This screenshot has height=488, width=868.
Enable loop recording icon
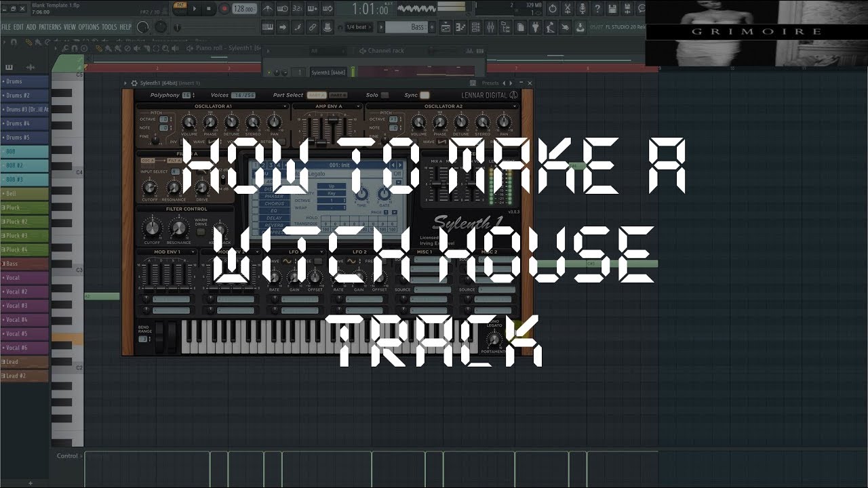328,8
